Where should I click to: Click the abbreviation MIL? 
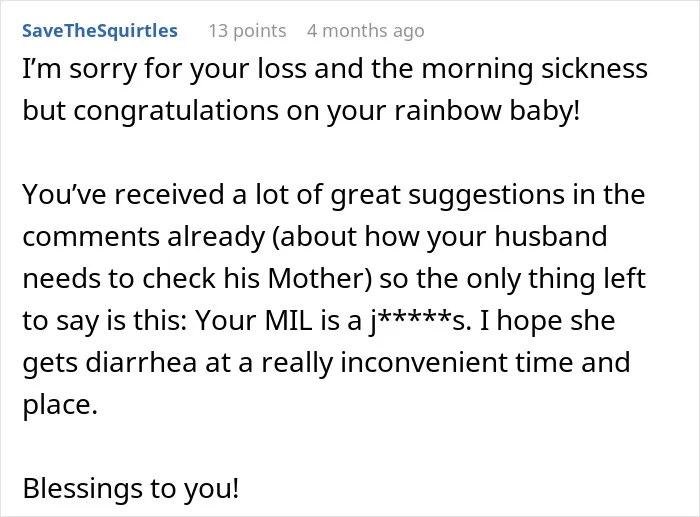tap(288, 321)
